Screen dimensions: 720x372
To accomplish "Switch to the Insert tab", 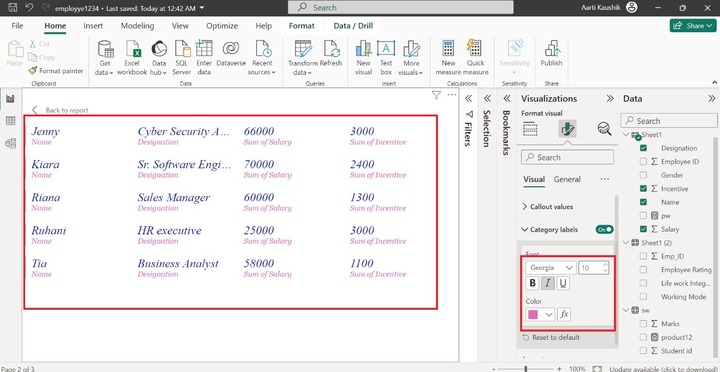I will click(93, 26).
